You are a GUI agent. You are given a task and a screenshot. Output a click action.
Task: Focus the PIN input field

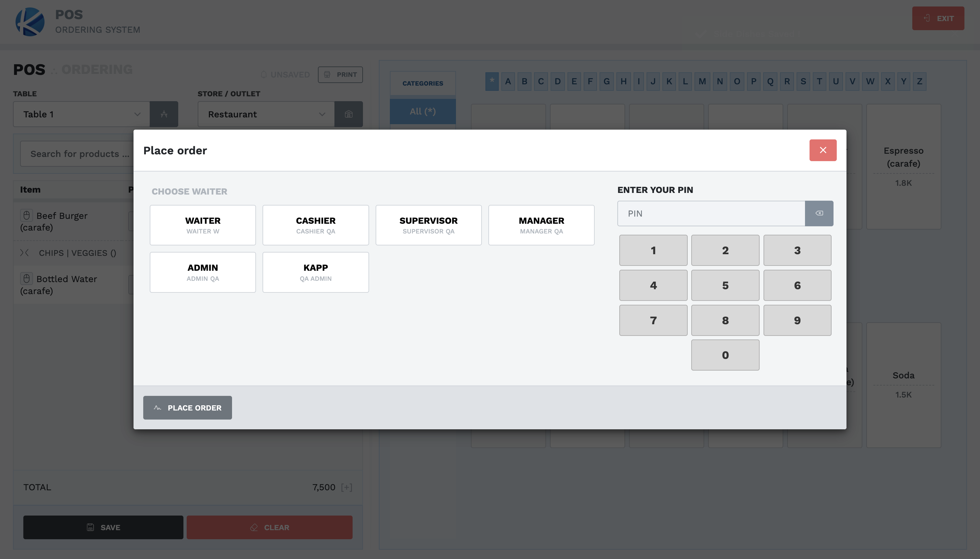click(x=711, y=213)
